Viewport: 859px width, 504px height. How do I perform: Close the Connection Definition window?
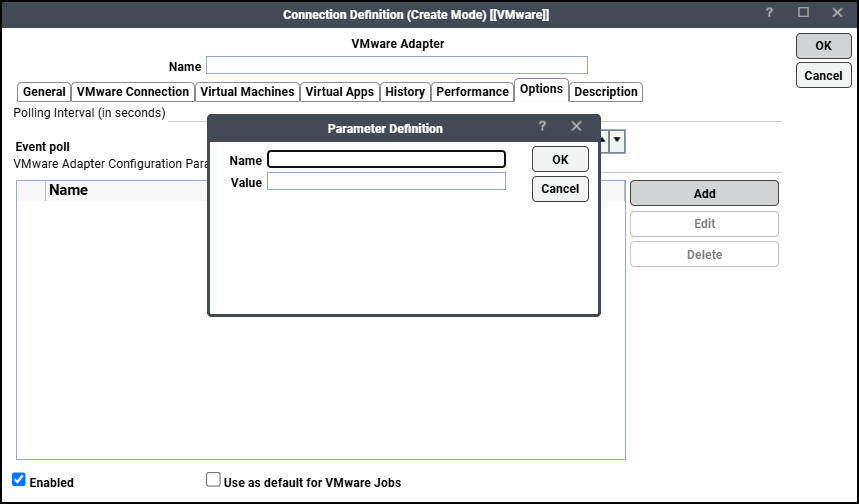click(x=836, y=13)
